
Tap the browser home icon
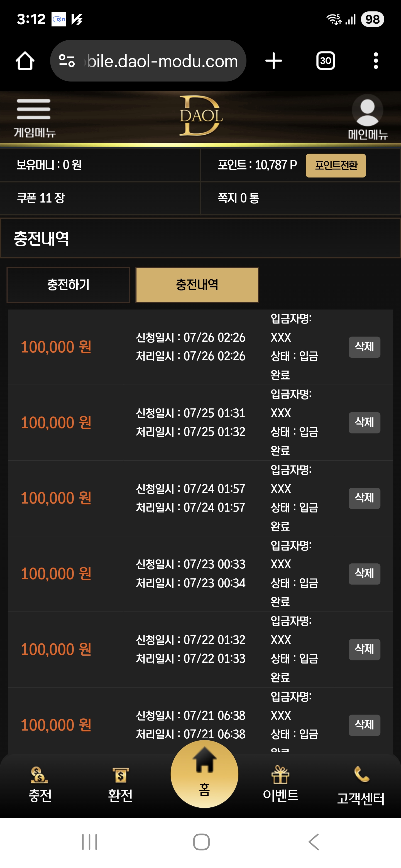(25, 61)
